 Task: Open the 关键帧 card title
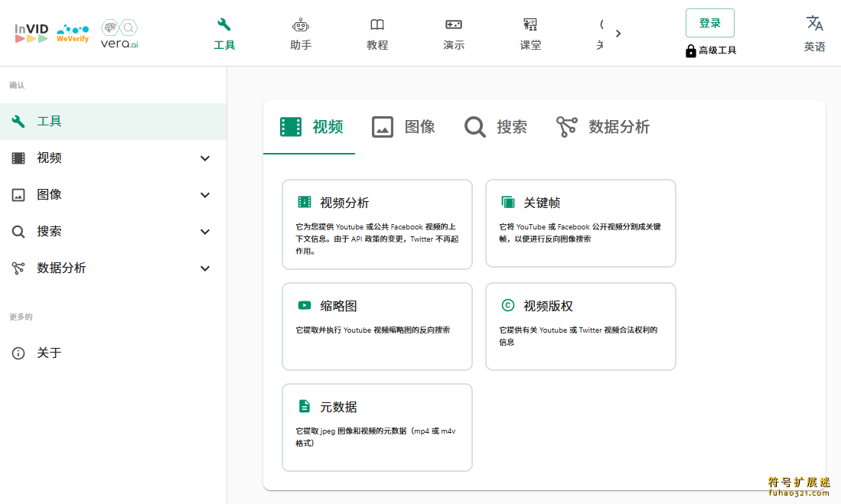pyautogui.click(x=542, y=203)
